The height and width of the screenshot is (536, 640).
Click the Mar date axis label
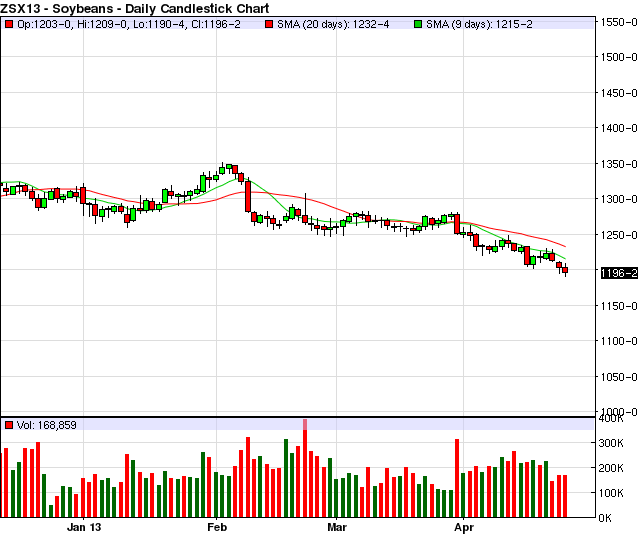click(337, 527)
